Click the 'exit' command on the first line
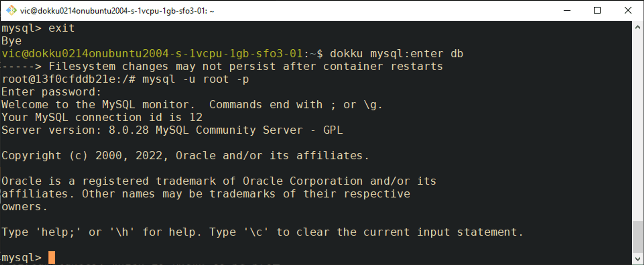 coord(61,28)
